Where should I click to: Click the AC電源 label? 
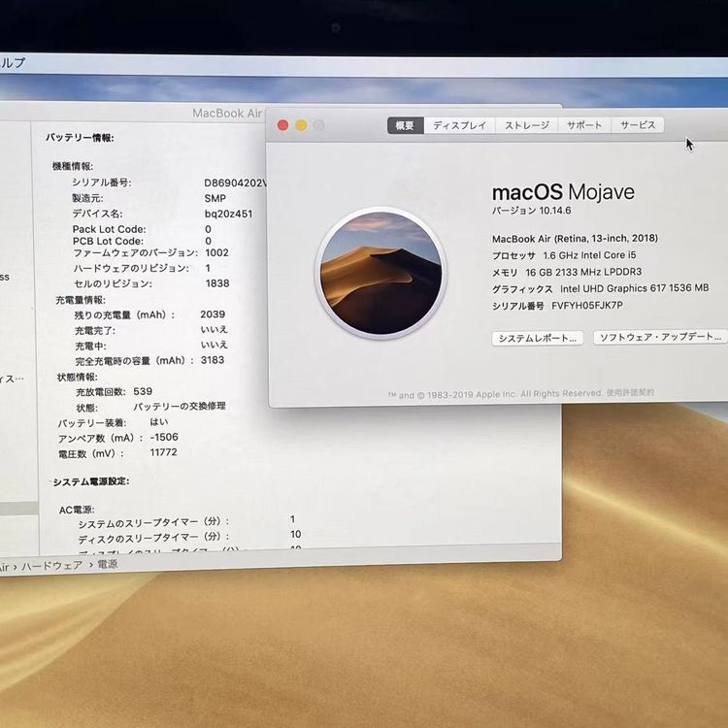tap(77, 510)
